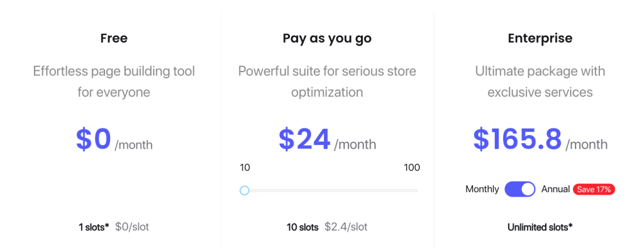Image resolution: width=644 pixels, height=248 pixels.
Task: Click the $165.8 Enterprise price
Action: tap(517, 139)
